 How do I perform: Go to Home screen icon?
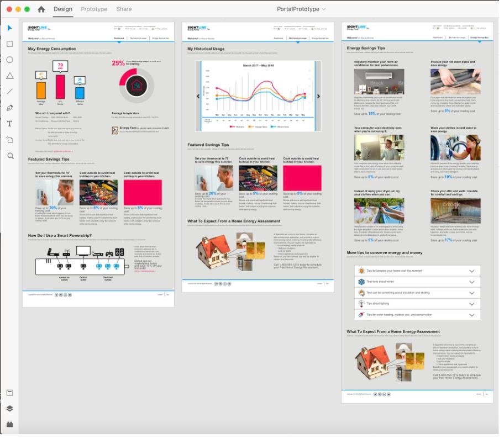pyautogui.click(x=41, y=9)
